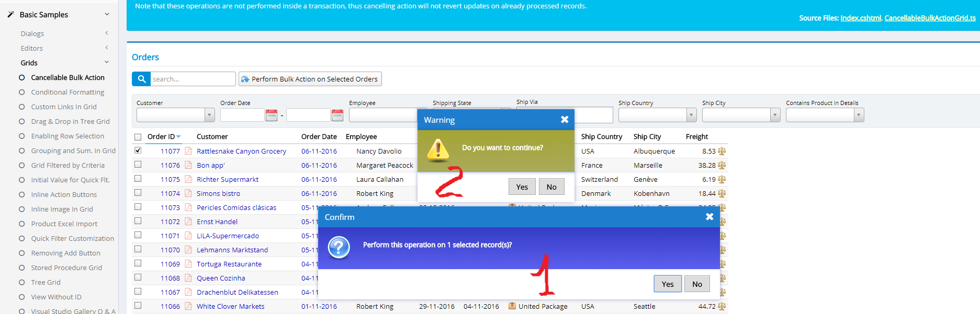Open PDF icon for order 11075
Image resolution: width=980 pixels, height=314 pixels.
pyautogui.click(x=188, y=179)
